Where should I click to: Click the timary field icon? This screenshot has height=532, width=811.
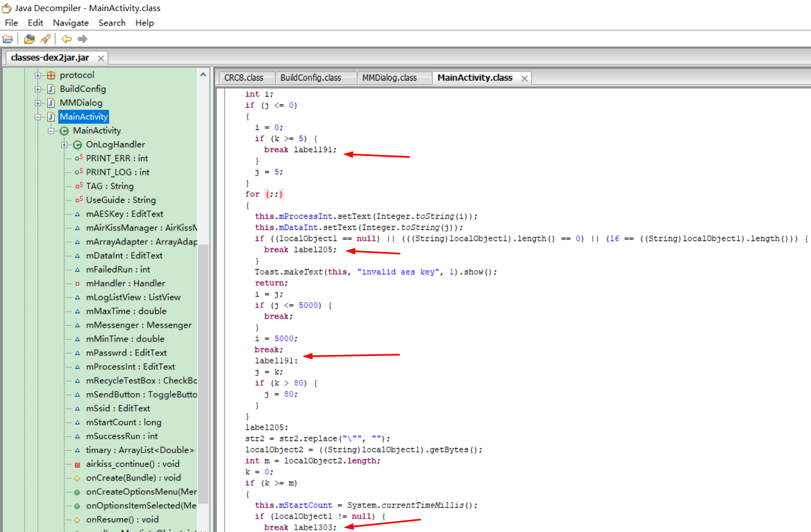point(77,450)
